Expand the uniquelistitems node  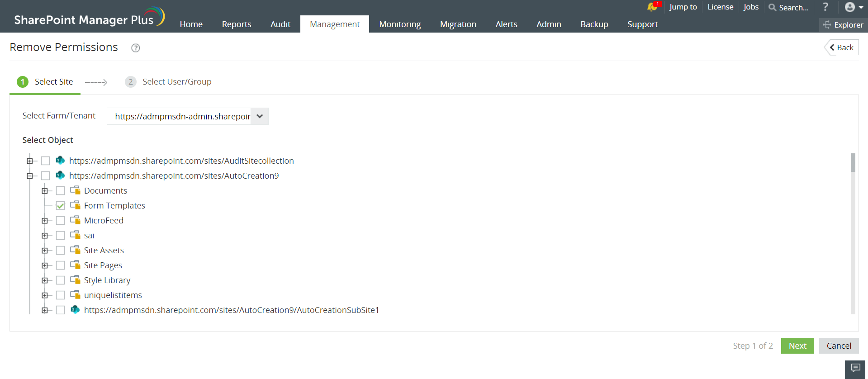45,295
